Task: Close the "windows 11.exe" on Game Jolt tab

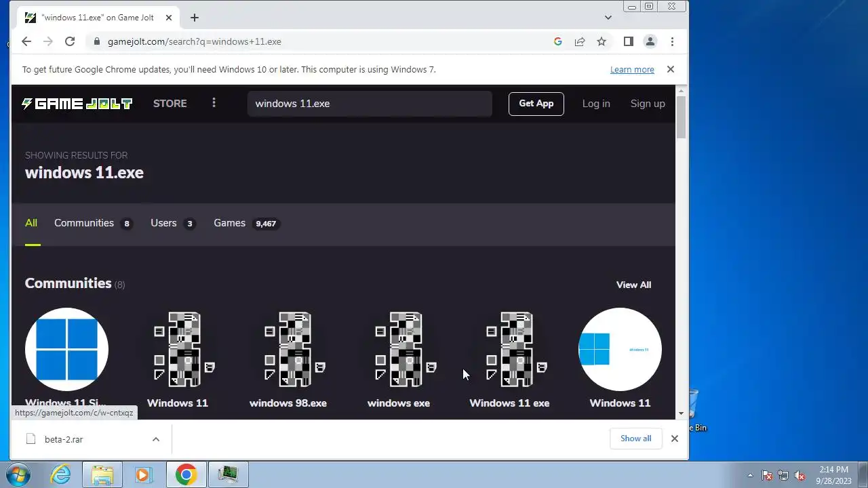Action: pos(168,18)
